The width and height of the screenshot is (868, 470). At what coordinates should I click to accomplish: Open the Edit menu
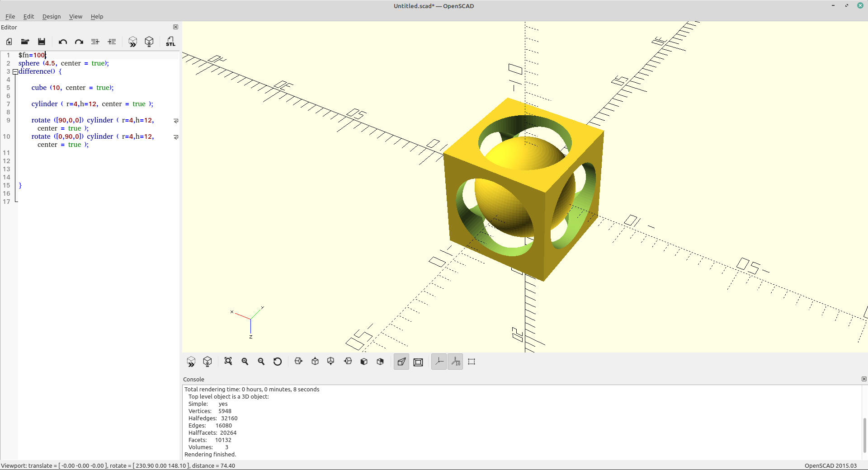(28, 16)
